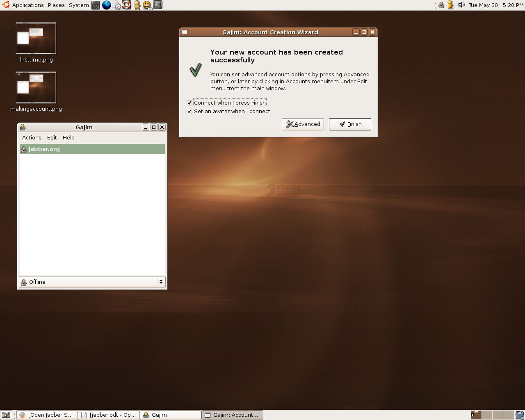This screenshot has width=525, height=420.
Task: Click the yellow figure icon in system tray
Action: pos(450,5)
